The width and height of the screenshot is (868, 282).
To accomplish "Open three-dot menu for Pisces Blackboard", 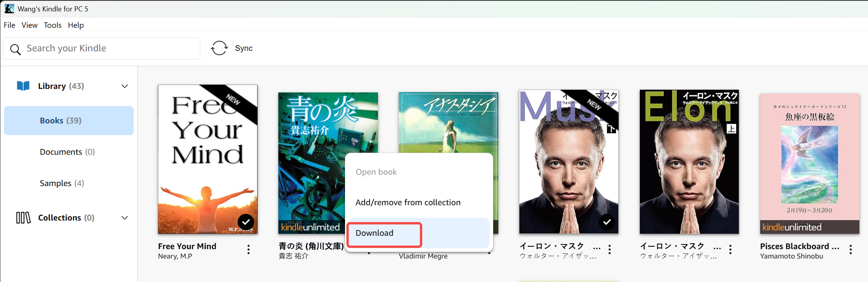I will pyautogui.click(x=851, y=250).
